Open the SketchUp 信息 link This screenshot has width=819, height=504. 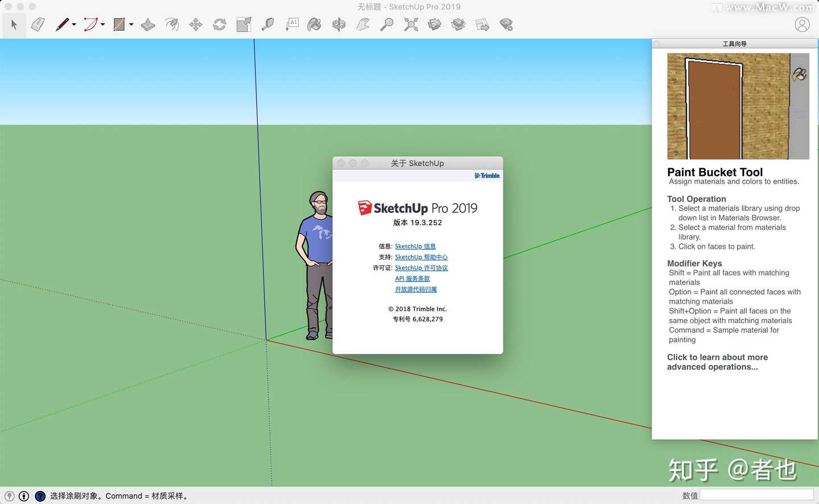(x=415, y=246)
